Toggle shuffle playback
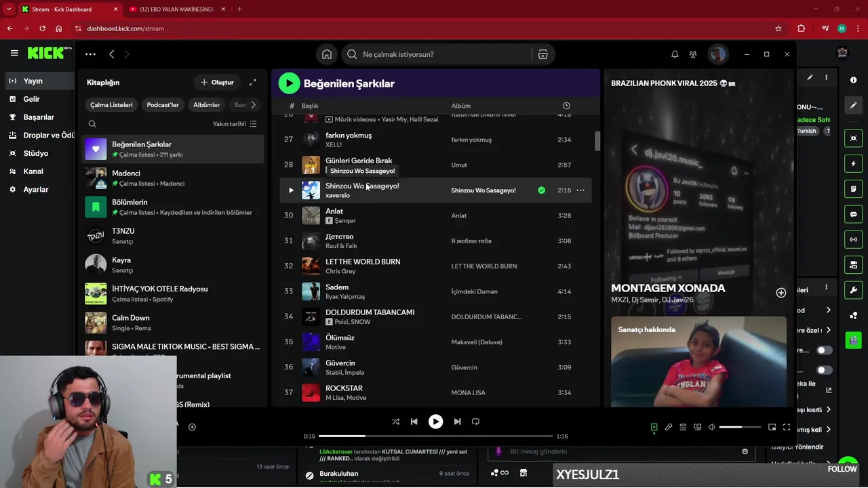Viewport: 868px width, 488px height. [395, 422]
